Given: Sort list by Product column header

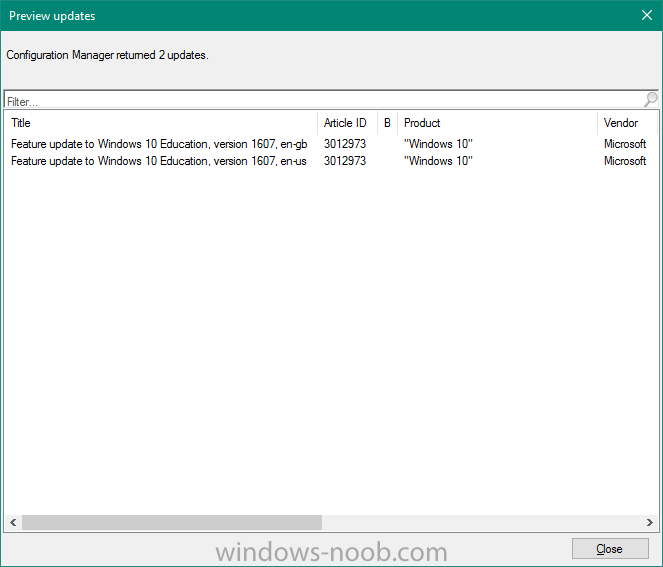Looking at the screenshot, I should click(x=496, y=123).
